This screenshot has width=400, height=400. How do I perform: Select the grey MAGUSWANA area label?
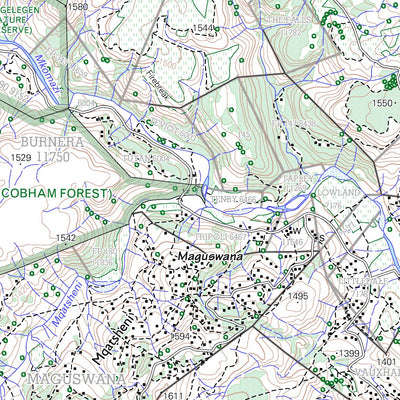click(x=77, y=379)
